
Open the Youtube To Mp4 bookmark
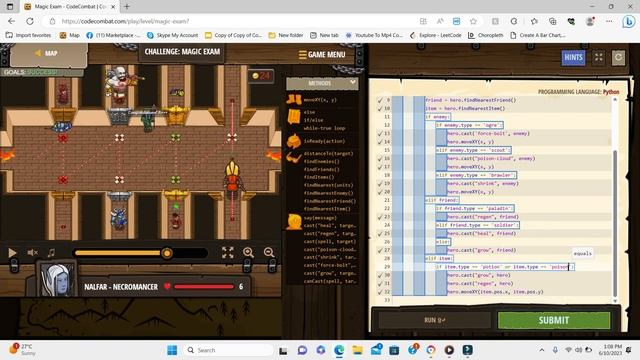click(x=374, y=35)
